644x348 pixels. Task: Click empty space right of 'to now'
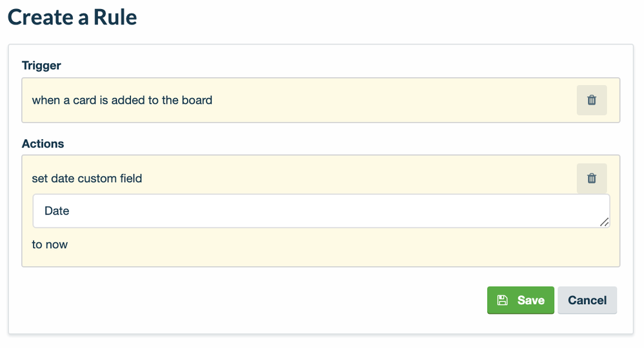[323, 245]
